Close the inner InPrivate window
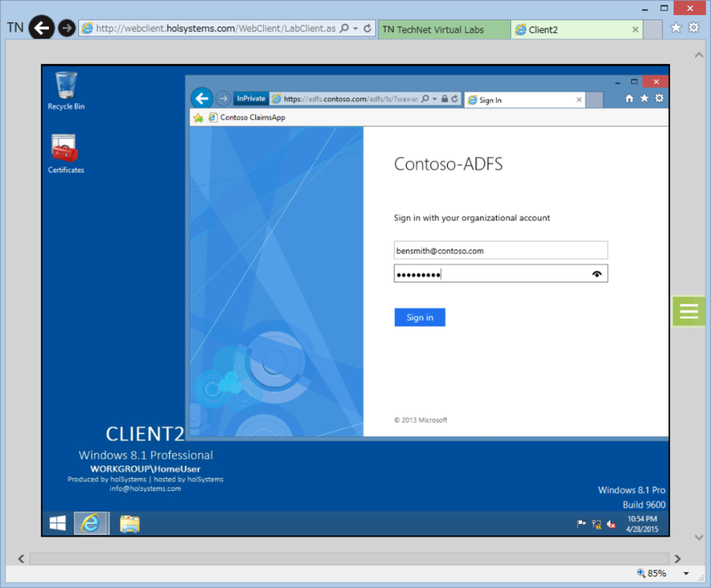The height and width of the screenshot is (588, 711). coord(656,82)
